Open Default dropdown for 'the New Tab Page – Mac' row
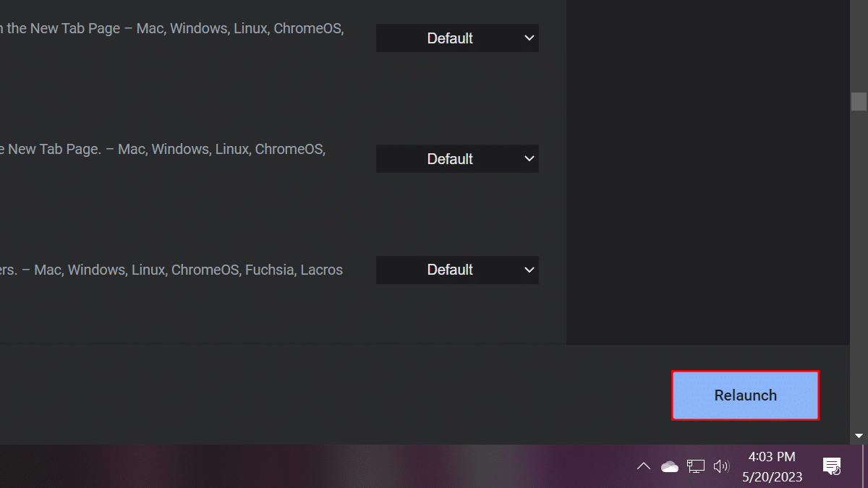This screenshot has width=868, height=488. (457, 38)
